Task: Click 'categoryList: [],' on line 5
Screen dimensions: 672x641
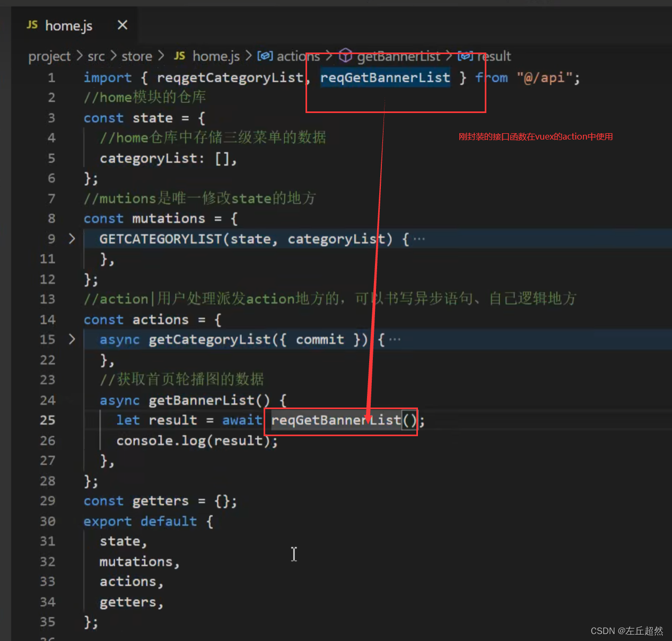Action: (x=168, y=158)
